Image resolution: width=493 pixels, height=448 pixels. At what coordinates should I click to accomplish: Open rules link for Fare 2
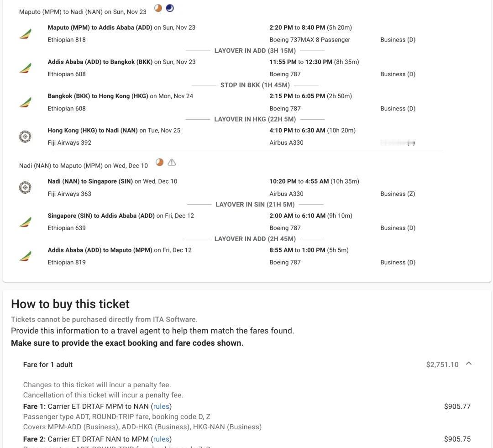click(x=161, y=439)
